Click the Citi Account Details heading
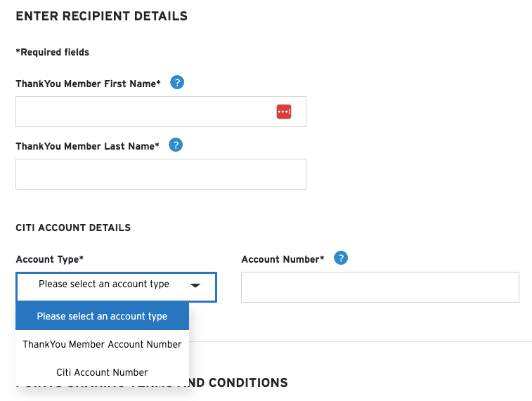532x401 pixels. click(x=73, y=228)
